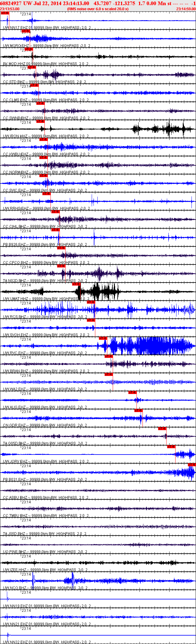Click the end time 23:14:59.00 label
196x644 pixels.
click(186, 9)
